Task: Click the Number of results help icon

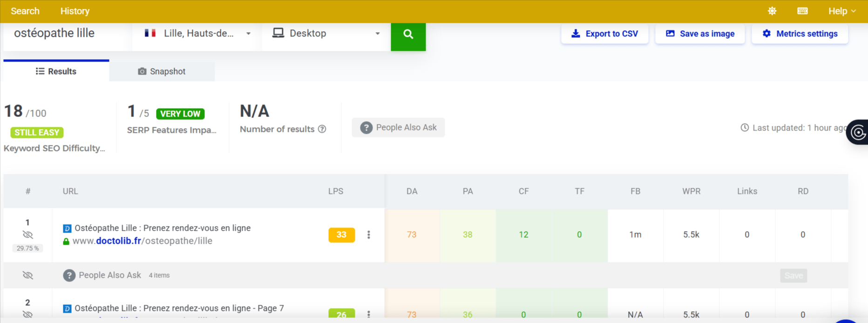Action: coord(322,129)
